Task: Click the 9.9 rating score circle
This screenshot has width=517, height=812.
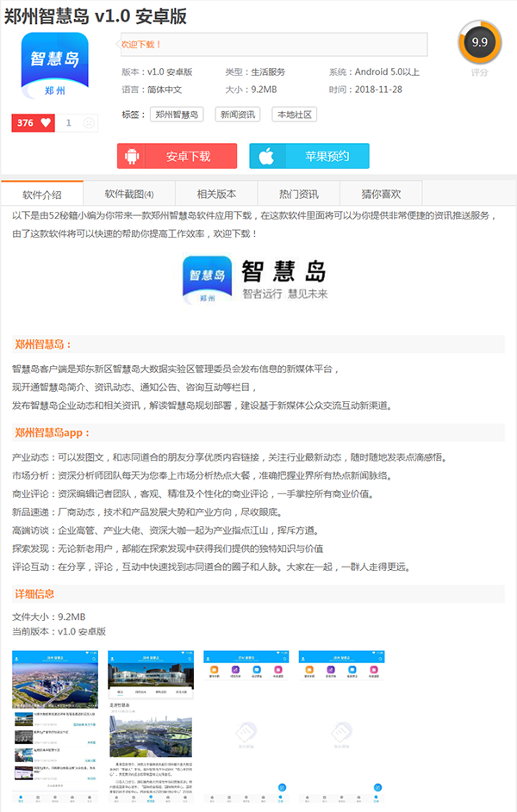Action: tap(479, 42)
